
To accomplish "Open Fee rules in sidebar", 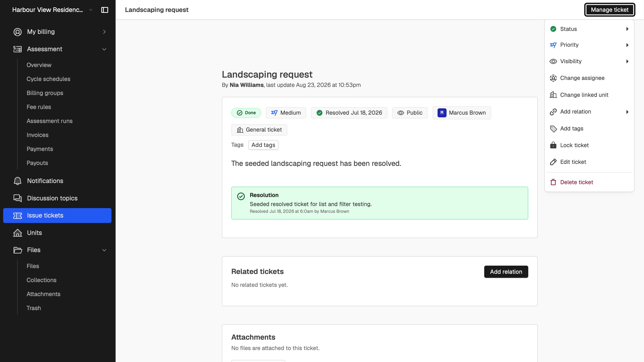I will (39, 107).
